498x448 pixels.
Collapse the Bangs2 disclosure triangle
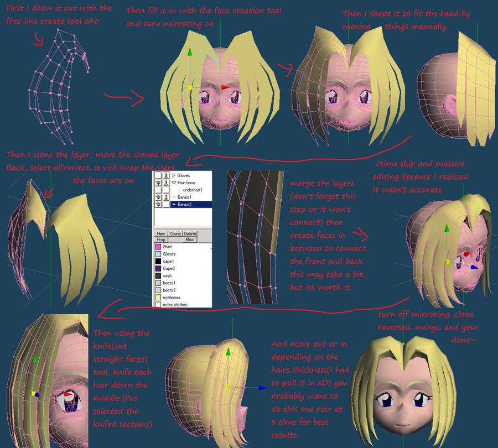coord(174,204)
